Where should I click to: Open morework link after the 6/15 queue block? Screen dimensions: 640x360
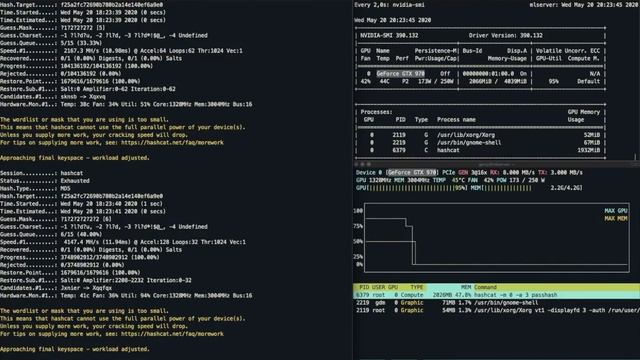[x=172, y=334]
